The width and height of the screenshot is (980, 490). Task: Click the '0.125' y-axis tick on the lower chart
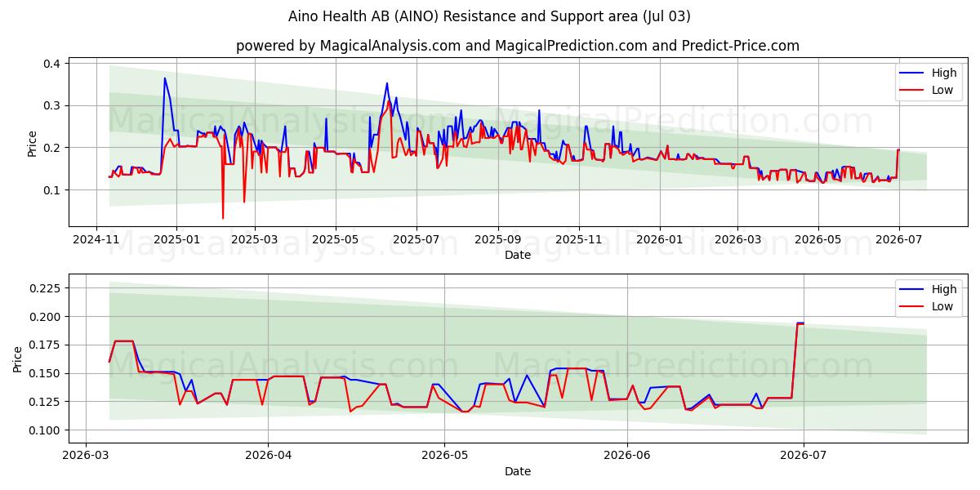[x=45, y=402]
